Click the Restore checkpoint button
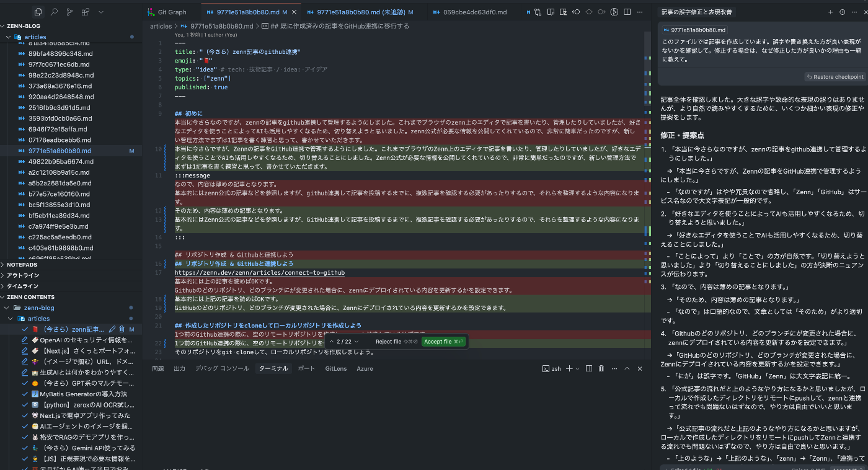This screenshot has width=868, height=470. (835, 77)
